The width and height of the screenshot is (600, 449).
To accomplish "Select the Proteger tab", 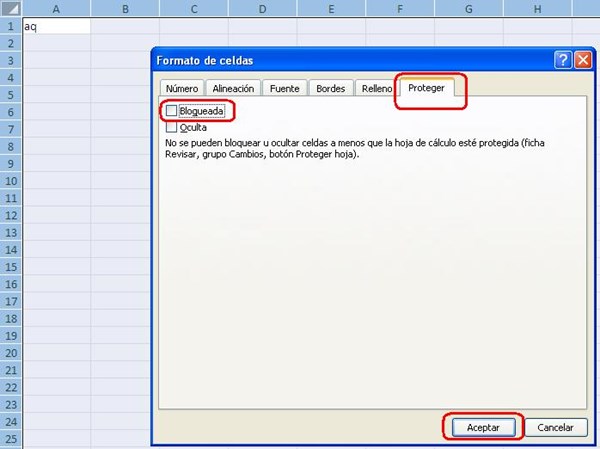I will tap(426, 88).
